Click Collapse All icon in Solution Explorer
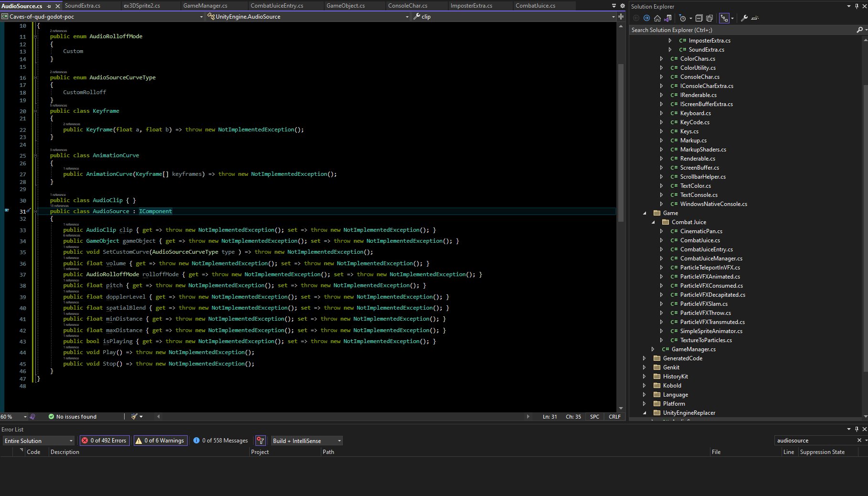 [699, 18]
